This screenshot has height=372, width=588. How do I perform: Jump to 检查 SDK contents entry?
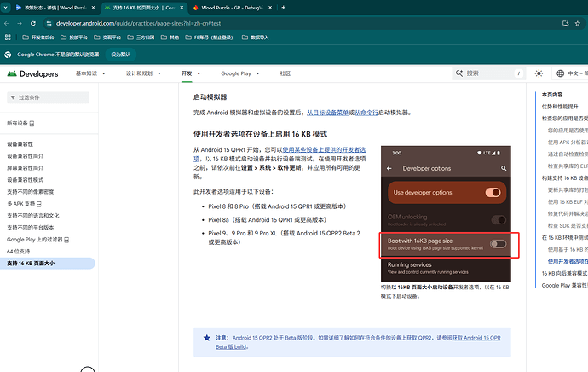tap(568, 226)
